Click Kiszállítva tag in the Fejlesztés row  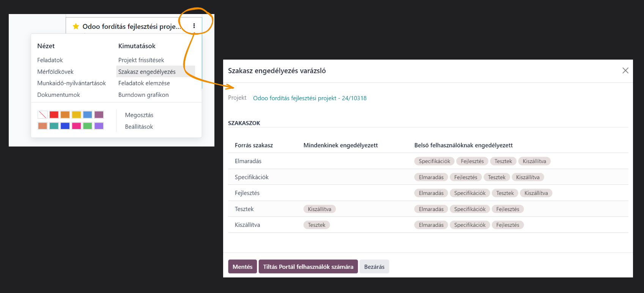coord(536,193)
